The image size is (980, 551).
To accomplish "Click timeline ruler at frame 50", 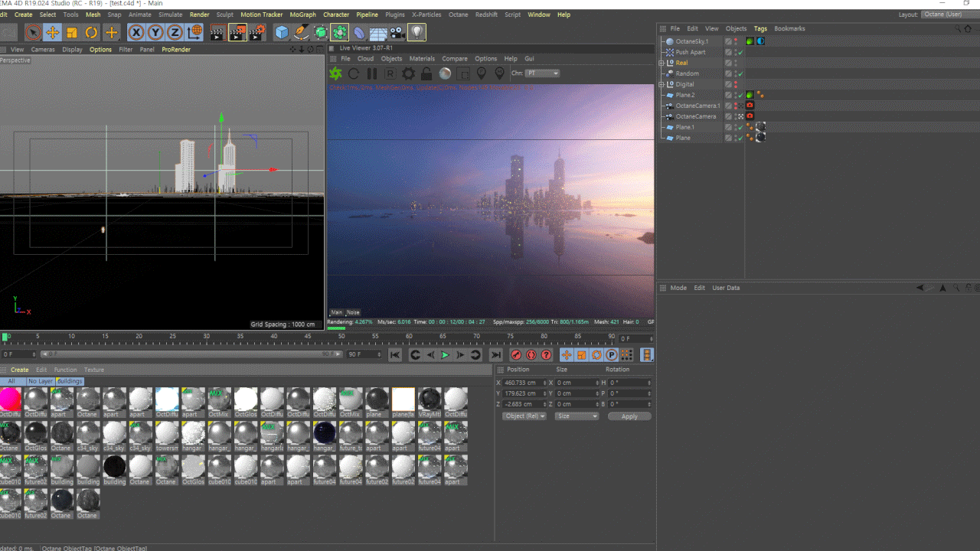I will click(341, 337).
